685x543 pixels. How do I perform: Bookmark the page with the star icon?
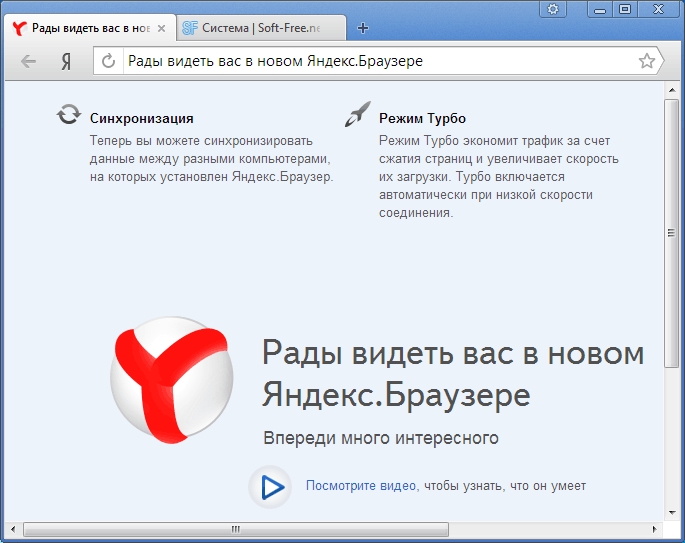[647, 61]
